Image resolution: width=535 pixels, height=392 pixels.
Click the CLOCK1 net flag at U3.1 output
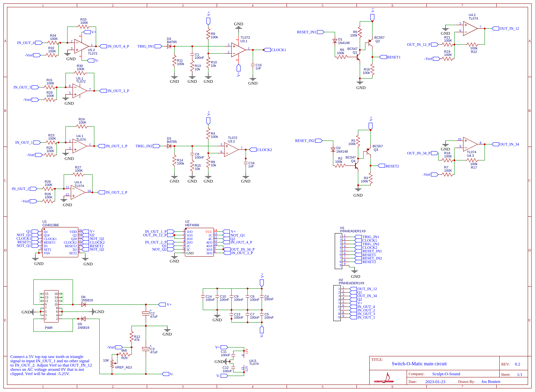(x=267, y=50)
